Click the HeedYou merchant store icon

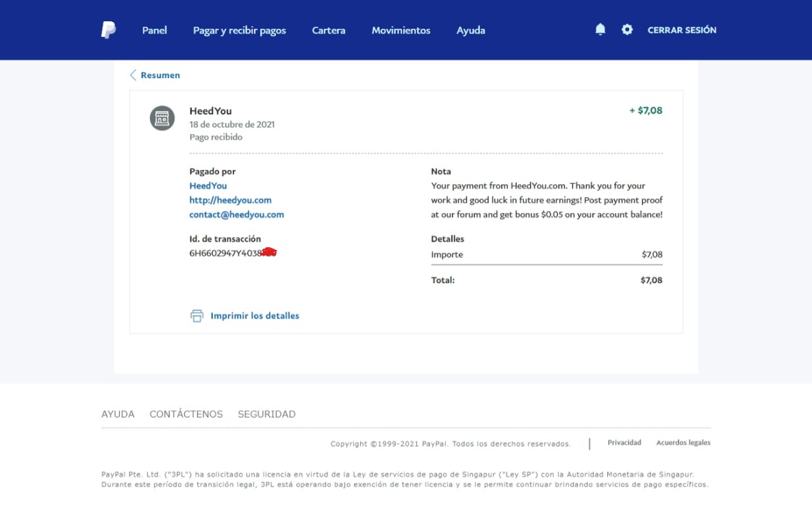162,119
